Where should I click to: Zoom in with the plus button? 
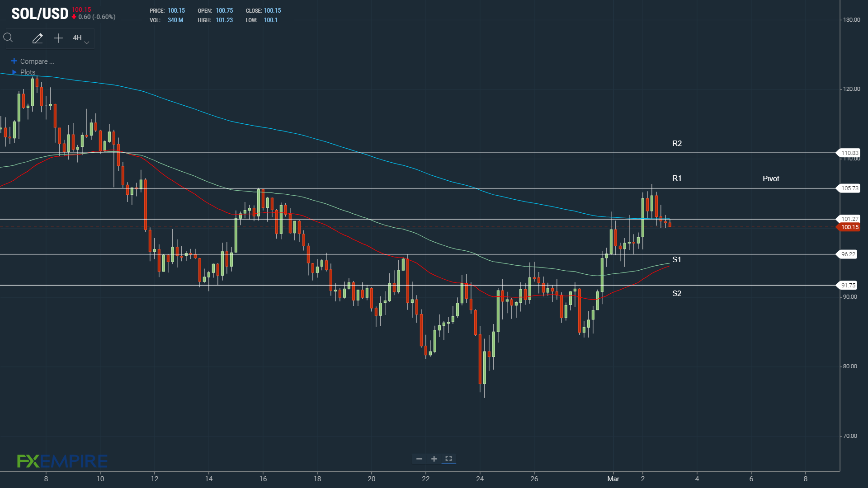pyautogui.click(x=434, y=459)
